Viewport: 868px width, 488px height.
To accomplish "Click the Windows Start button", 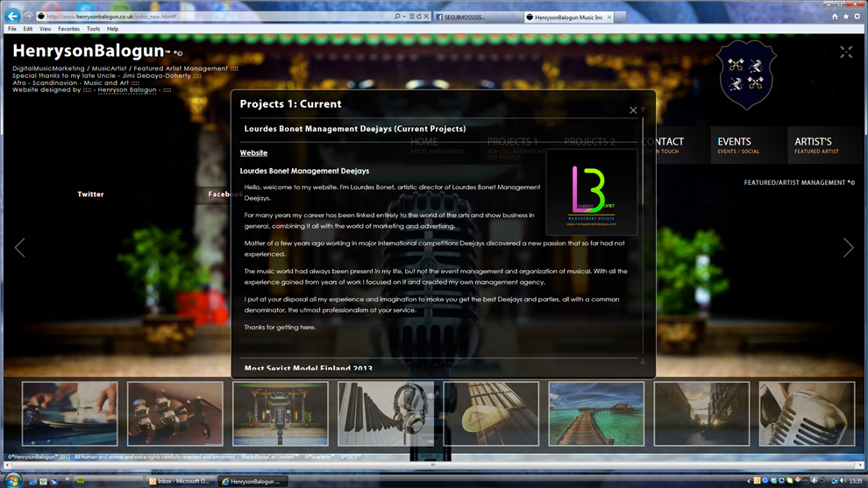I will pos(12,480).
